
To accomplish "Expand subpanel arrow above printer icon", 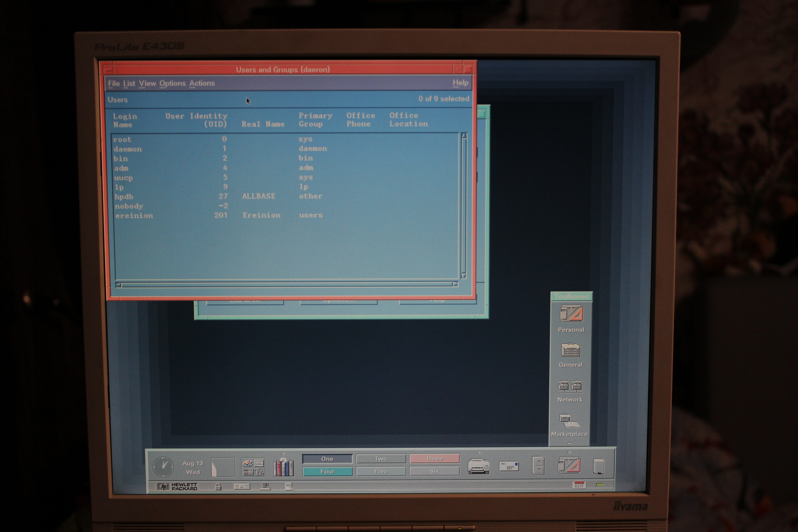I will pos(479,453).
